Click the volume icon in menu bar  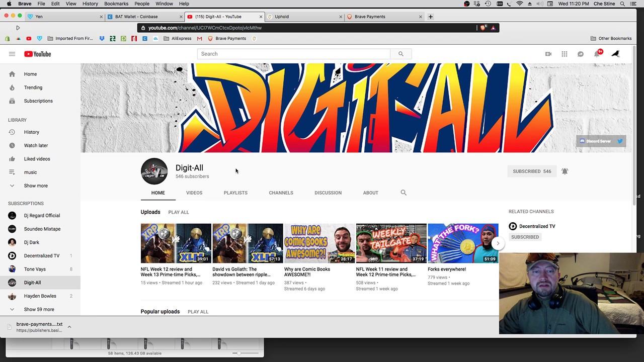540,4
